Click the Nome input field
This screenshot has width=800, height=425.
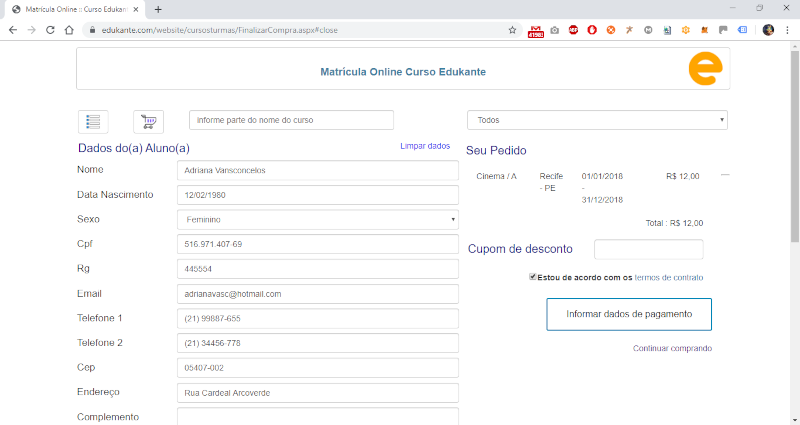pos(318,170)
